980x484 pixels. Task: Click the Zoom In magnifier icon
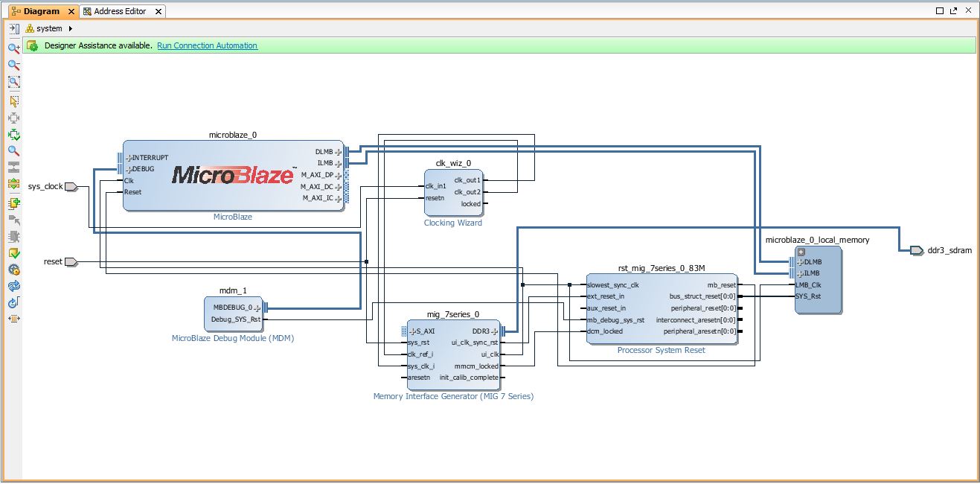pyautogui.click(x=14, y=48)
